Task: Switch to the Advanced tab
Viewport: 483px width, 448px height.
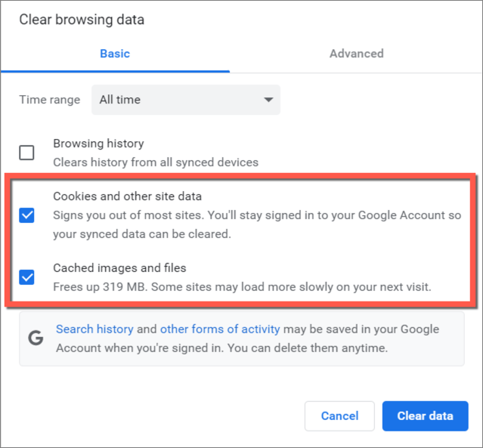Action: [357, 54]
